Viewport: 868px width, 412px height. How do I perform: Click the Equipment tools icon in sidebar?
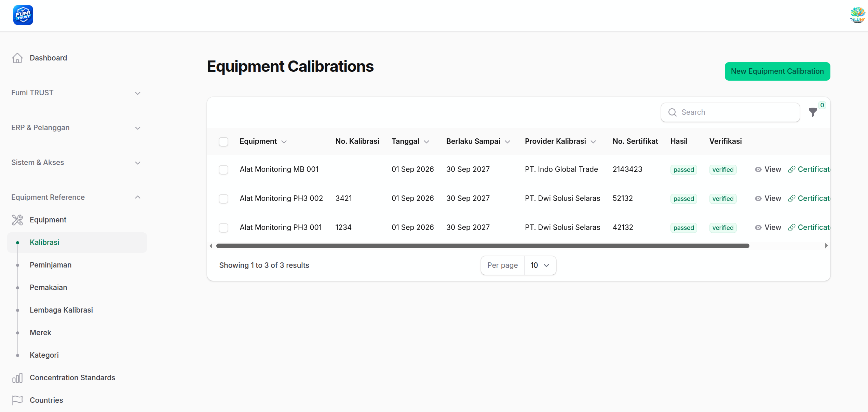(17, 220)
